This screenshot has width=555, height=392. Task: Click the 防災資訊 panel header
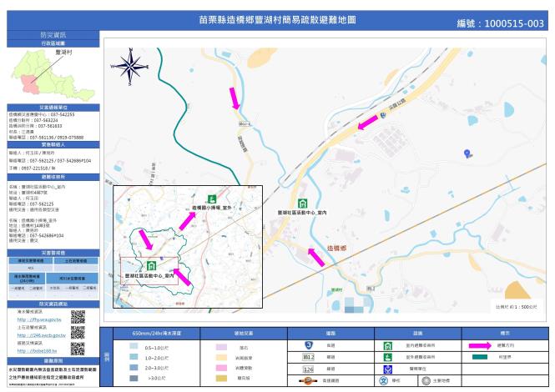[53, 35]
